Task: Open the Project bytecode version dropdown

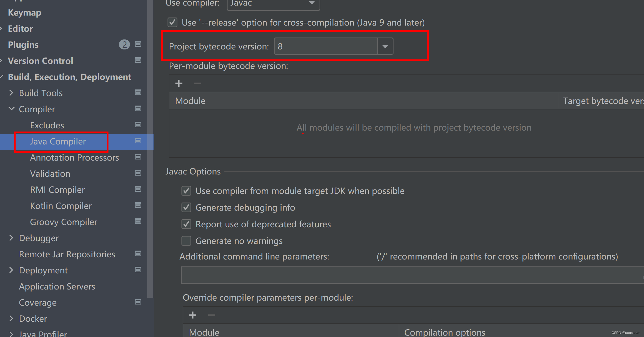Action: click(385, 46)
